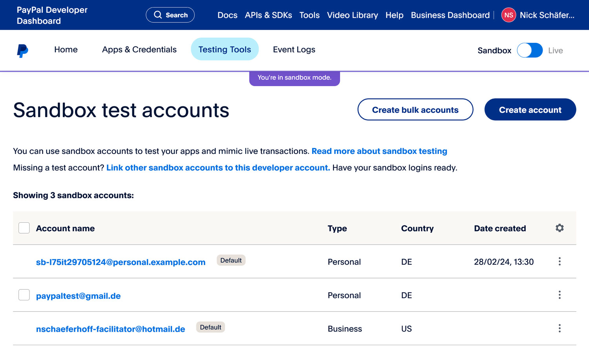Open the Tools menu
This screenshot has height=364, width=589.
[x=309, y=15]
